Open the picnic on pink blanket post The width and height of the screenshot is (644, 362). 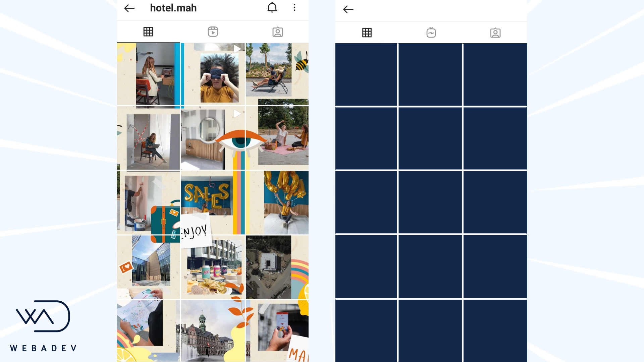click(277, 138)
